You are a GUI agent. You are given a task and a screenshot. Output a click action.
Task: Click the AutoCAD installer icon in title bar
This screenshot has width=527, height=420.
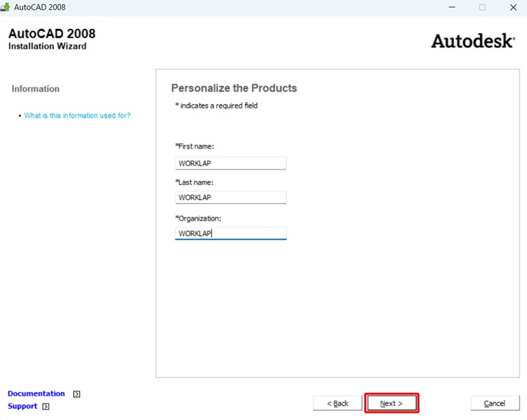pos(5,7)
